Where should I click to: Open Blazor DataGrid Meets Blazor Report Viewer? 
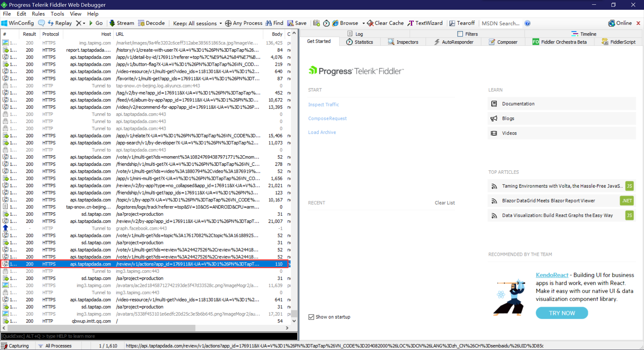point(562,201)
